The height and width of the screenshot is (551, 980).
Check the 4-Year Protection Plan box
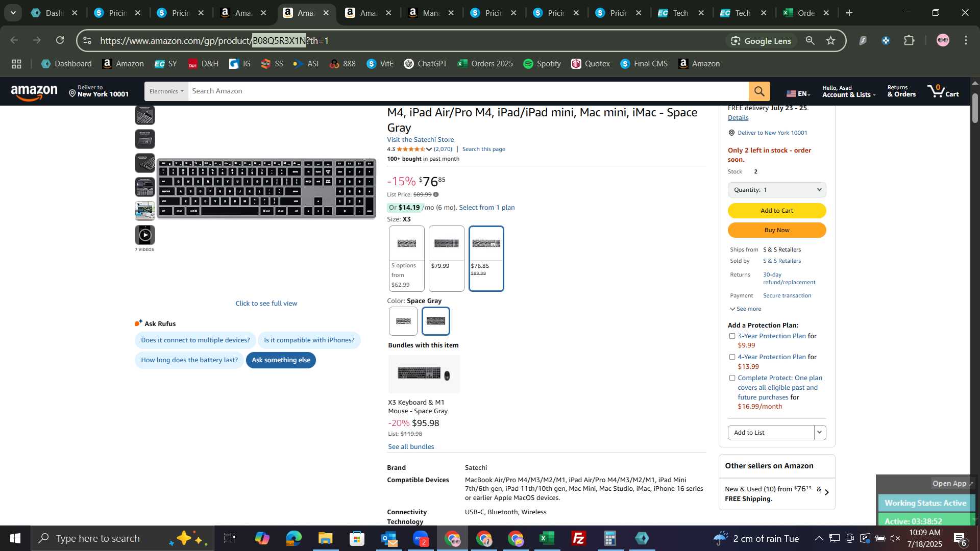pyautogui.click(x=732, y=357)
